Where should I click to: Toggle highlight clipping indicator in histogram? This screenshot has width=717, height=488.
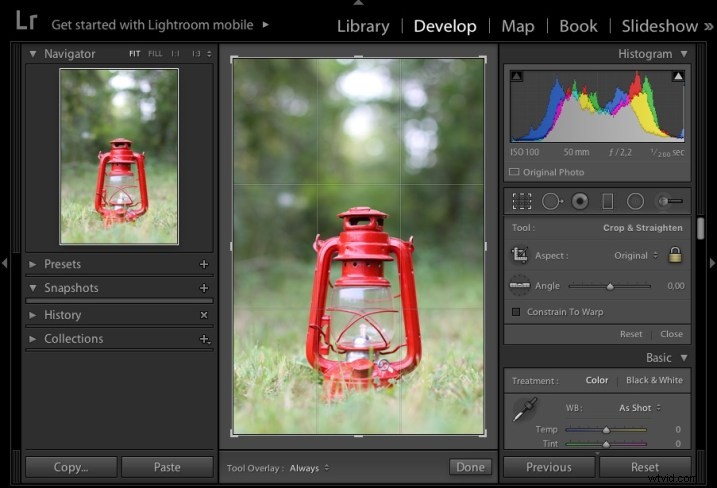pos(678,76)
